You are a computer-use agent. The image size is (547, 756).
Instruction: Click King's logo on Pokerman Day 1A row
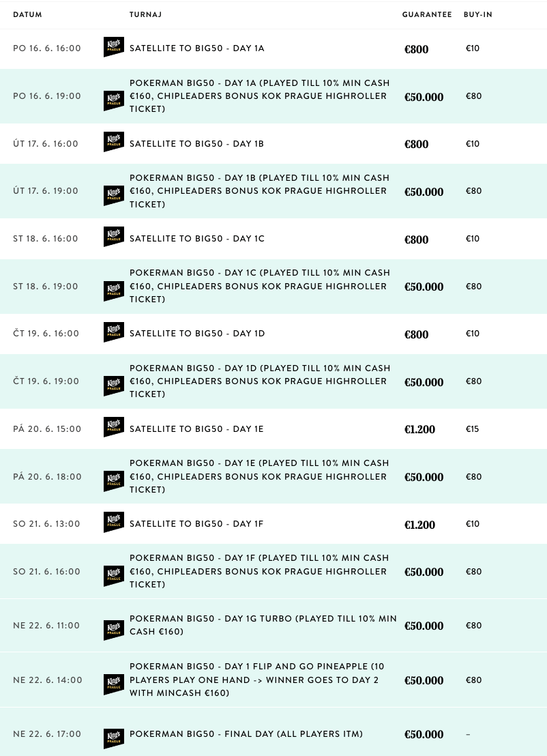(x=114, y=100)
